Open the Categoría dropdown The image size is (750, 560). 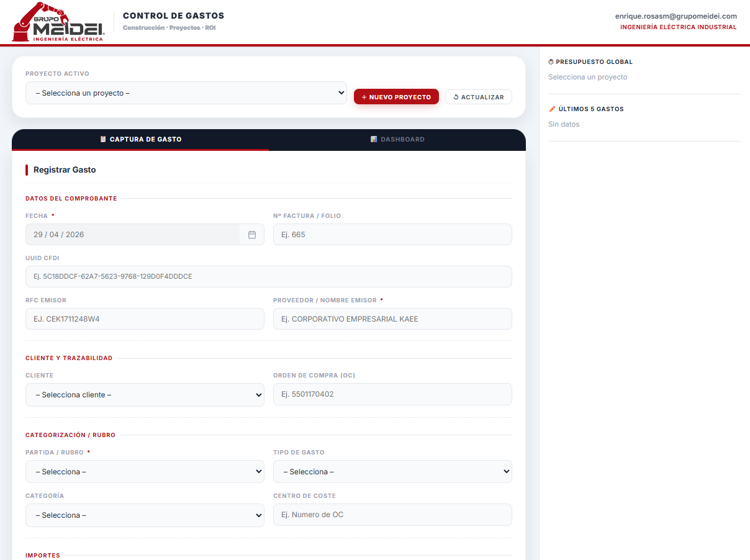[145, 515]
